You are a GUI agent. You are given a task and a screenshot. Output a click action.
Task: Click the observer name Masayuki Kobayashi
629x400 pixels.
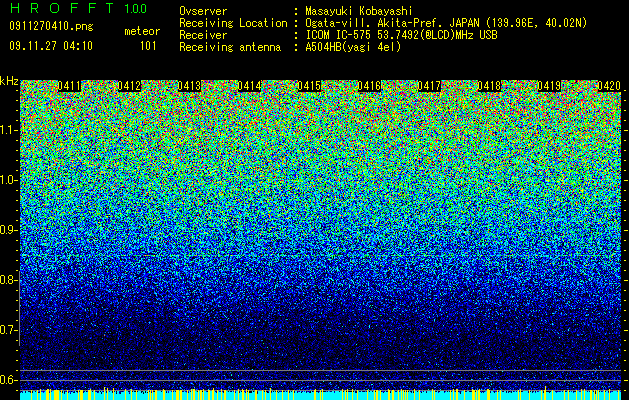(359, 11)
